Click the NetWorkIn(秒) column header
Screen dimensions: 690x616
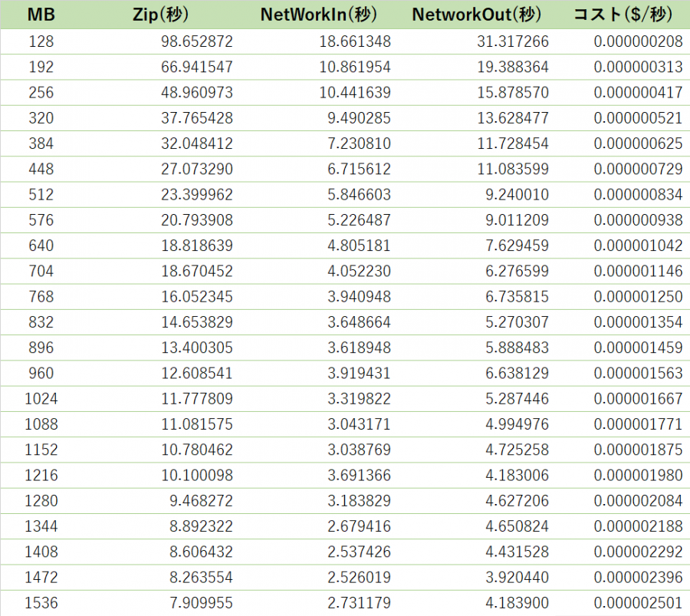(x=319, y=15)
